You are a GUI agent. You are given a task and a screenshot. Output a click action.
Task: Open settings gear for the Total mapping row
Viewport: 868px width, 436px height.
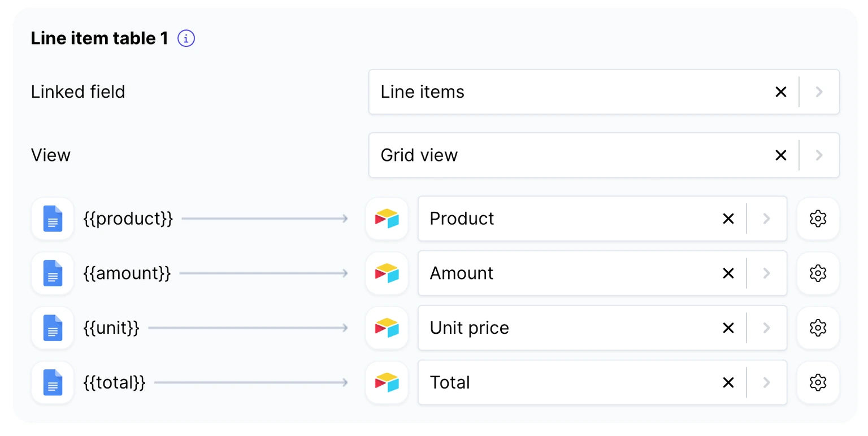click(818, 382)
